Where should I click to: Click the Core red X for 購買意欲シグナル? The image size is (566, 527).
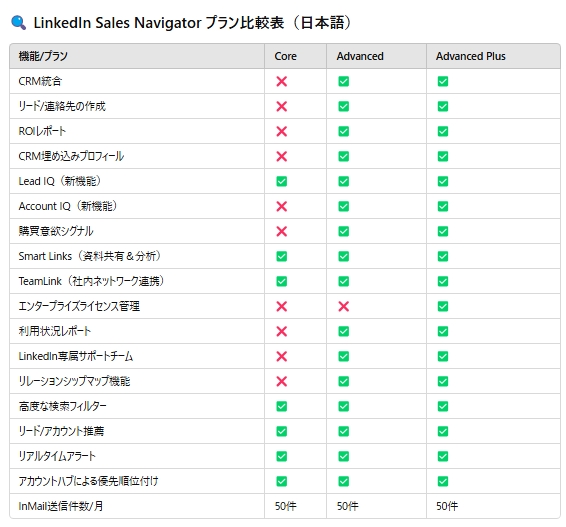click(282, 231)
